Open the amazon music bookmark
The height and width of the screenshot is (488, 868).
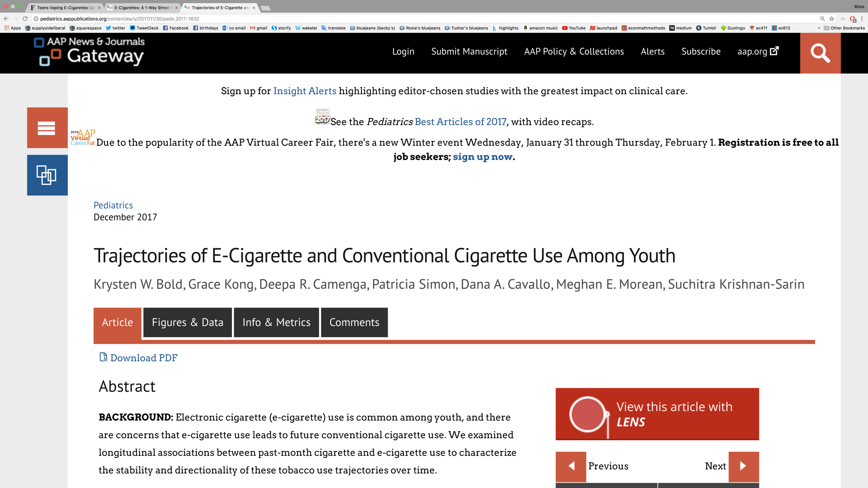[x=540, y=28]
